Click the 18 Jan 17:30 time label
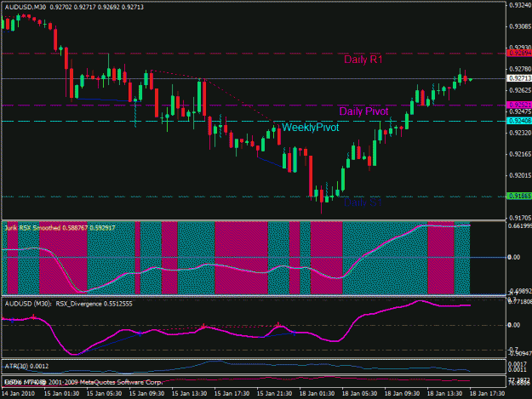The height and width of the screenshot is (399, 532). [x=487, y=394]
